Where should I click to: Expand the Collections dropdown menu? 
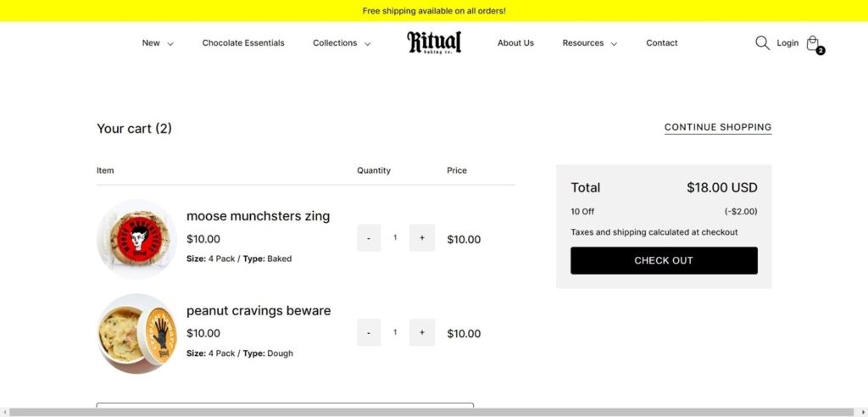(x=342, y=43)
